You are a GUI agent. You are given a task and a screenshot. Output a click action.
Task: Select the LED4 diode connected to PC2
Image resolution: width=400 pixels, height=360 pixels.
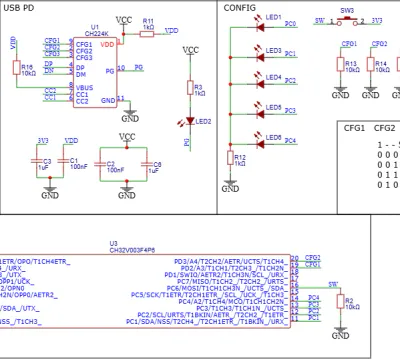coord(260,84)
